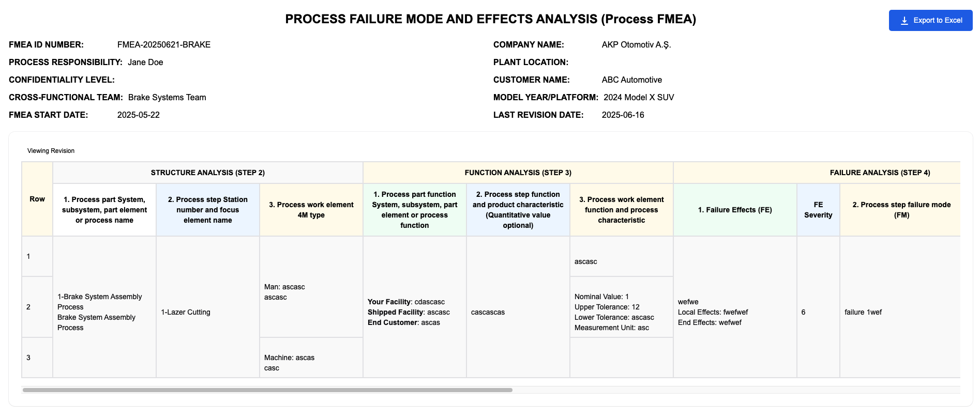Click the failure 1wef failure mode cell
Screen dimensions: 980x419
click(900, 307)
